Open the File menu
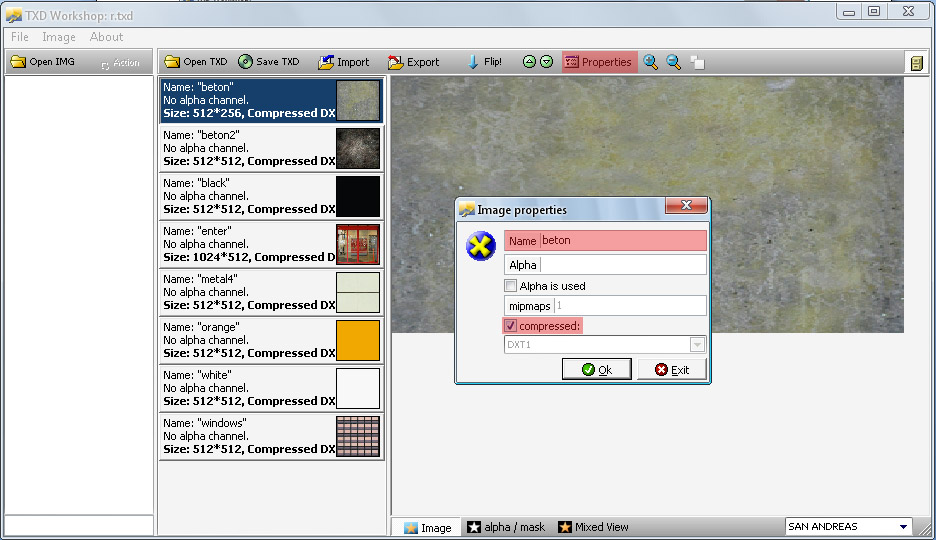 (20, 37)
